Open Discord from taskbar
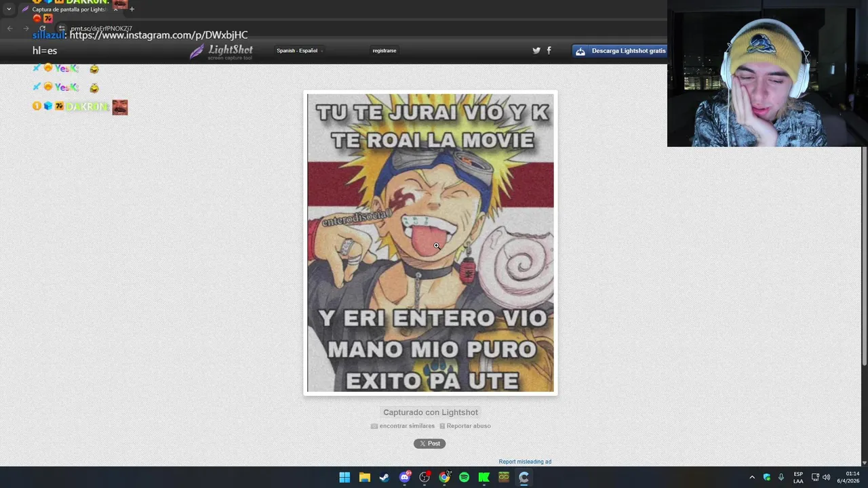868x488 pixels. click(x=404, y=477)
